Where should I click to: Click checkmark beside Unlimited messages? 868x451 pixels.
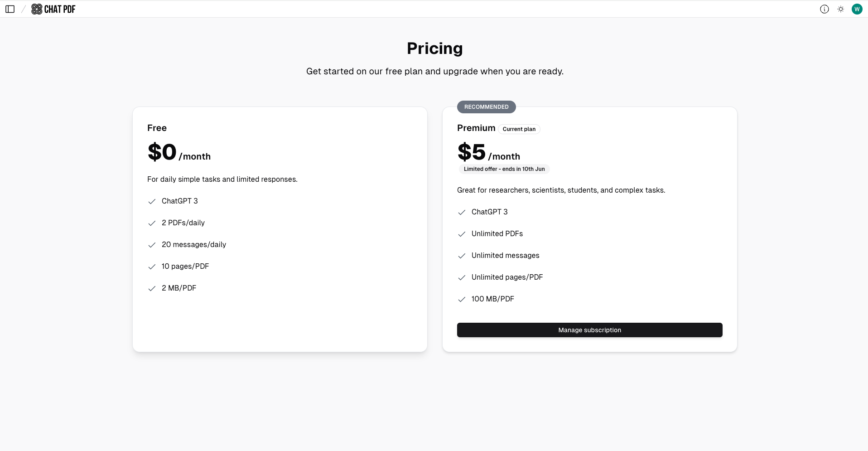[462, 256]
